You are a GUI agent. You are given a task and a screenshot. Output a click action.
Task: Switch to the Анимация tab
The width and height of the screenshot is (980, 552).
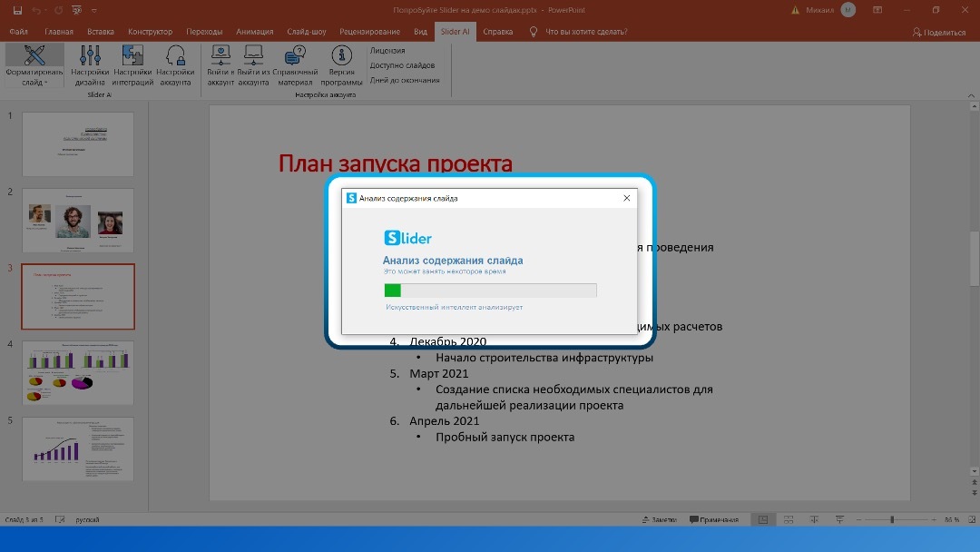click(254, 32)
